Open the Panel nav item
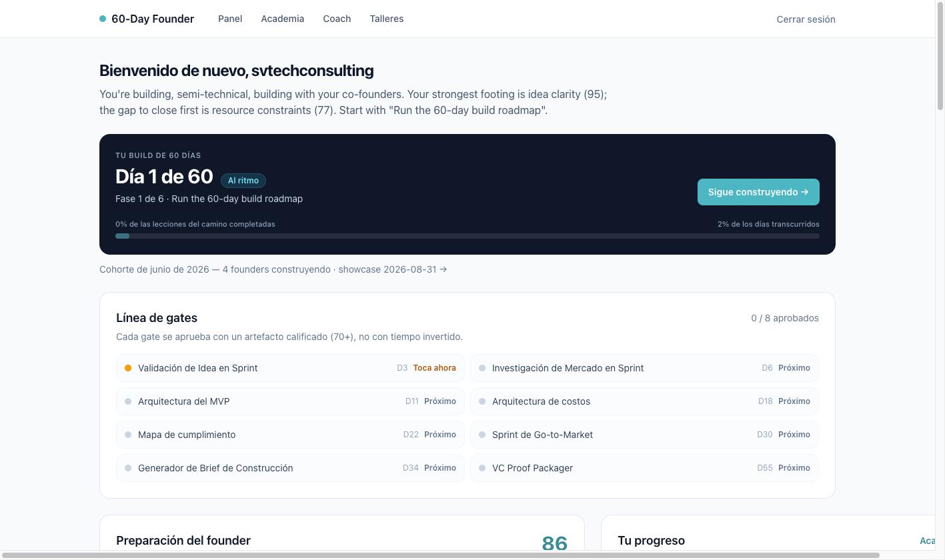The width and height of the screenshot is (945, 560). 230,19
